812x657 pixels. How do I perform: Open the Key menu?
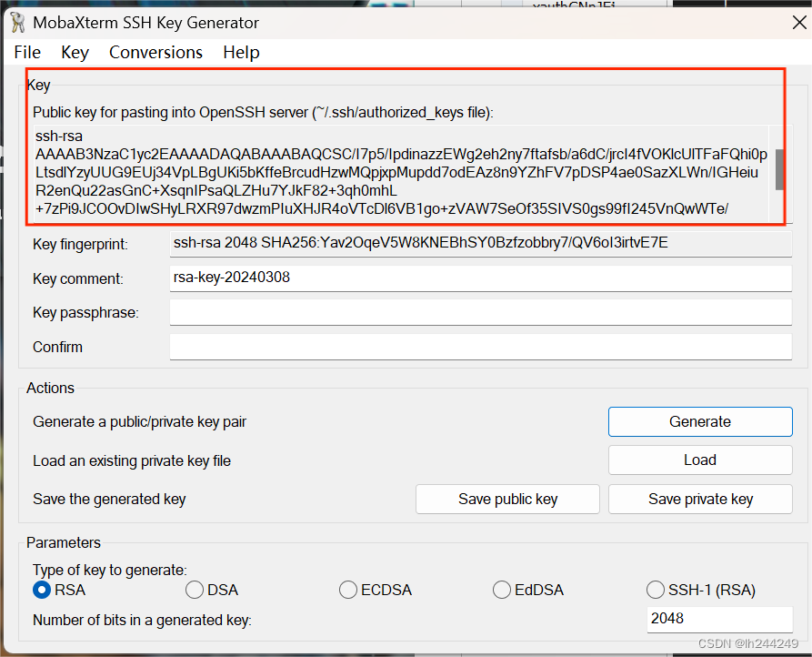click(75, 53)
